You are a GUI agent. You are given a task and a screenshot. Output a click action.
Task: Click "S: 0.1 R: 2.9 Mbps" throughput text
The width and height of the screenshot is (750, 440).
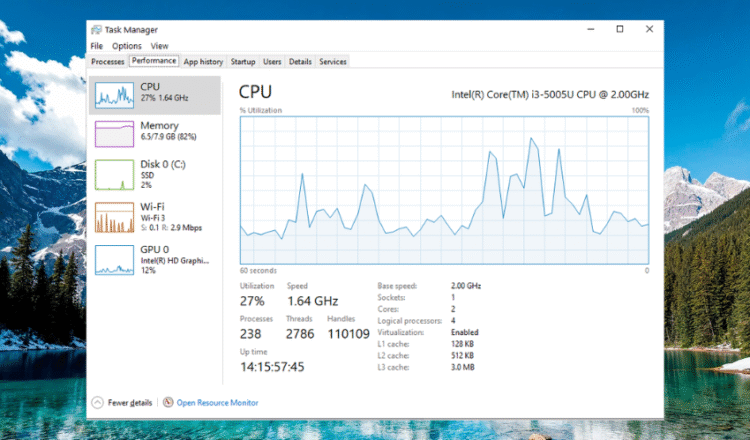[x=171, y=228]
